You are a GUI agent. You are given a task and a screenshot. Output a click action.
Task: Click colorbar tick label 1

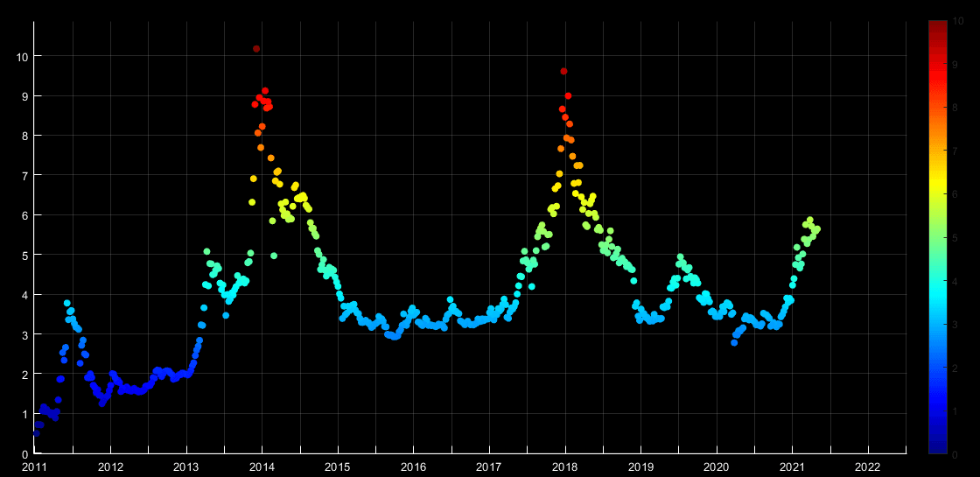click(x=955, y=410)
